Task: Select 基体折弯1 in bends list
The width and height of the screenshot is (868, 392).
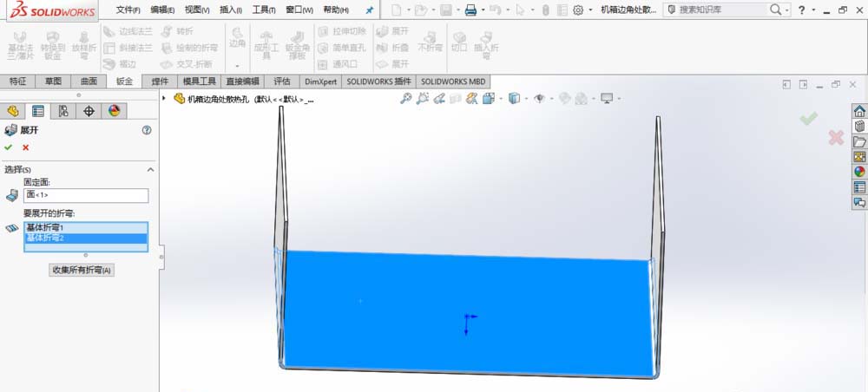Action: tap(86, 228)
